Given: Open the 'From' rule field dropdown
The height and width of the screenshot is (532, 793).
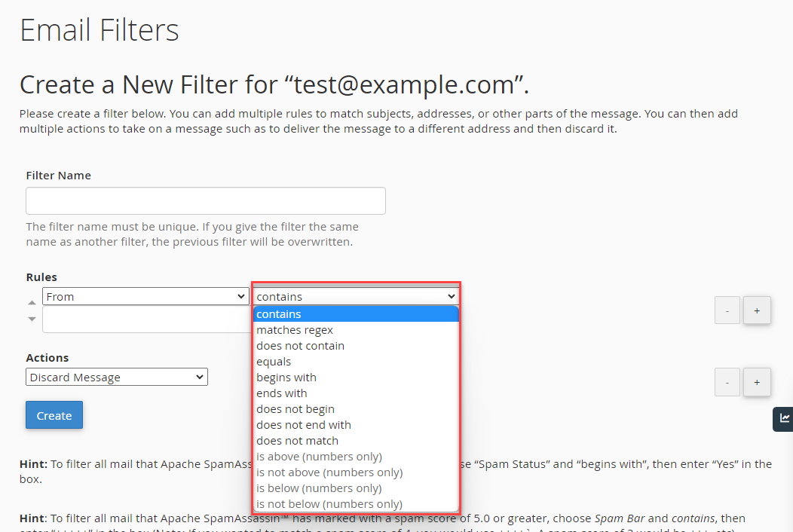Looking at the screenshot, I should pyautogui.click(x=145, y=296).
